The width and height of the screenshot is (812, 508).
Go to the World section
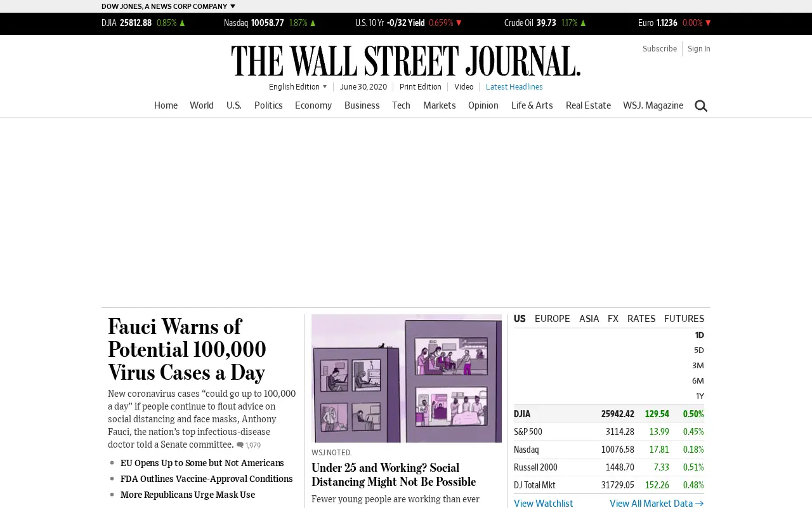(x=202, y=105)
